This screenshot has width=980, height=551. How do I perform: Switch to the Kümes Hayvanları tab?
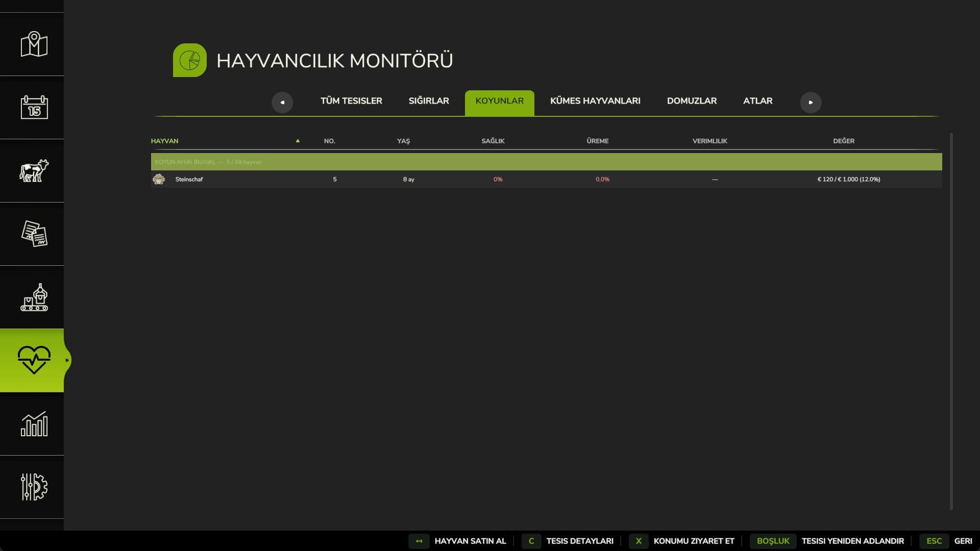point(595,101)
